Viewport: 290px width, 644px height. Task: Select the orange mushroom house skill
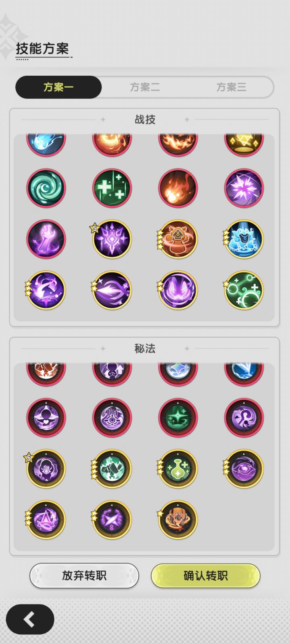[178, 239]
